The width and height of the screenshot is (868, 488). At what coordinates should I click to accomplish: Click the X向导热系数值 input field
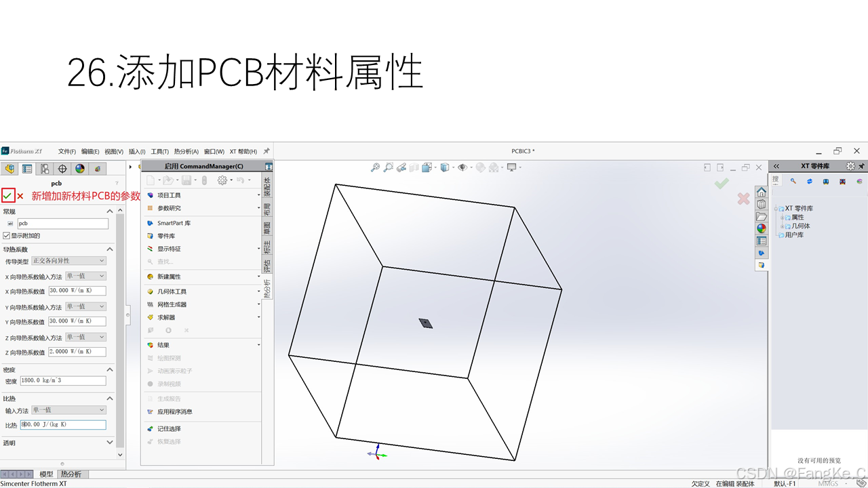click(x=77, y=291)
